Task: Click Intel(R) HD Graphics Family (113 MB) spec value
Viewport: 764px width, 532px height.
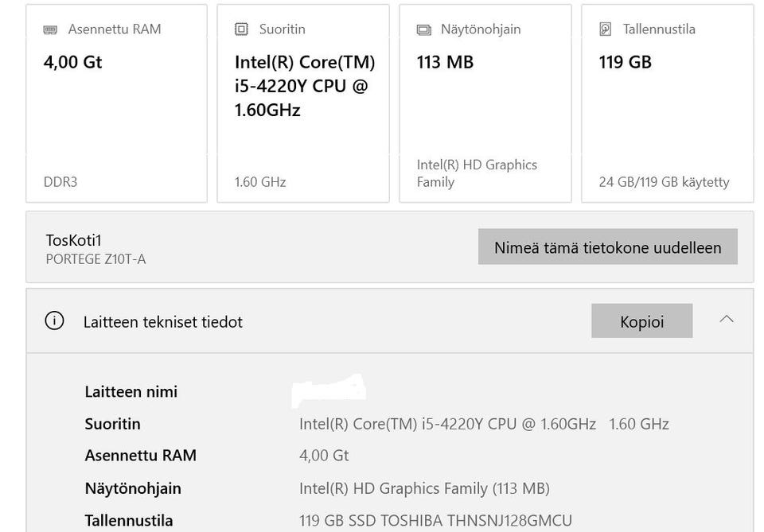Action: pos(424,488)
